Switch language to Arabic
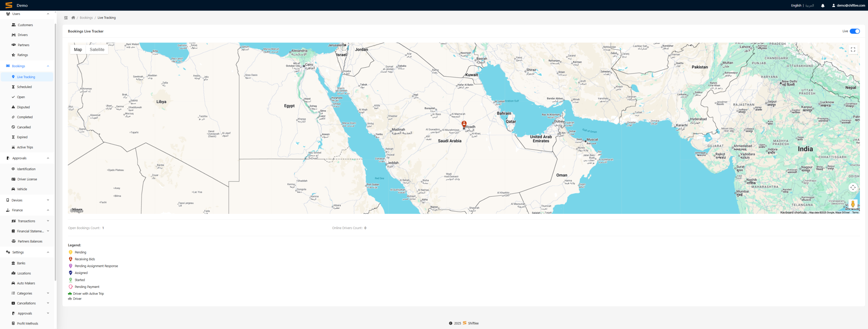 click(x=809, y=5)
